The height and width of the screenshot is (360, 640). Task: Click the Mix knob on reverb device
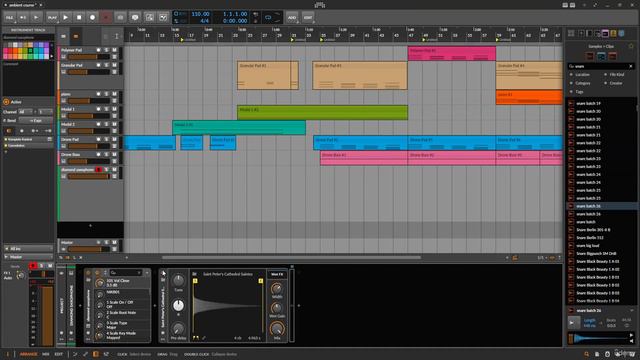[277, 329]
